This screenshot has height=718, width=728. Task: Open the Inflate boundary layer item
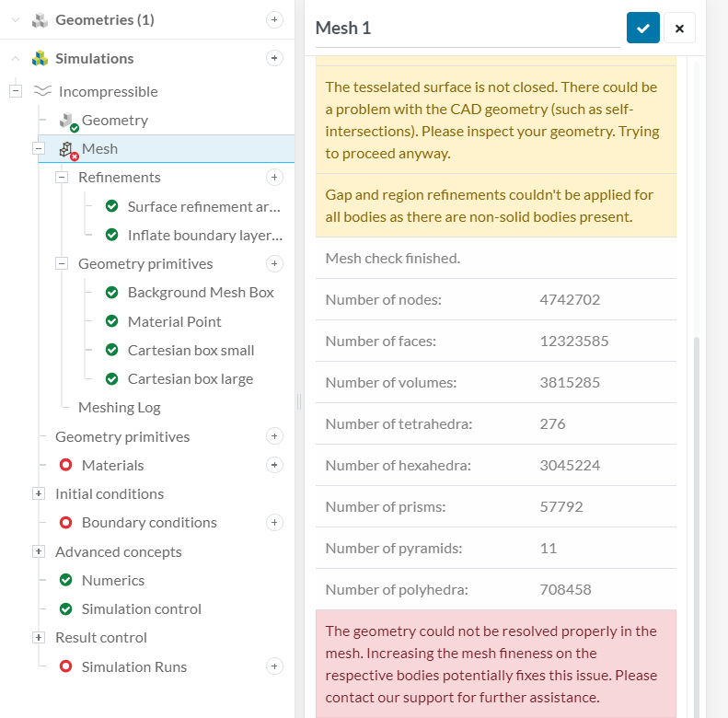pos(204,235)
